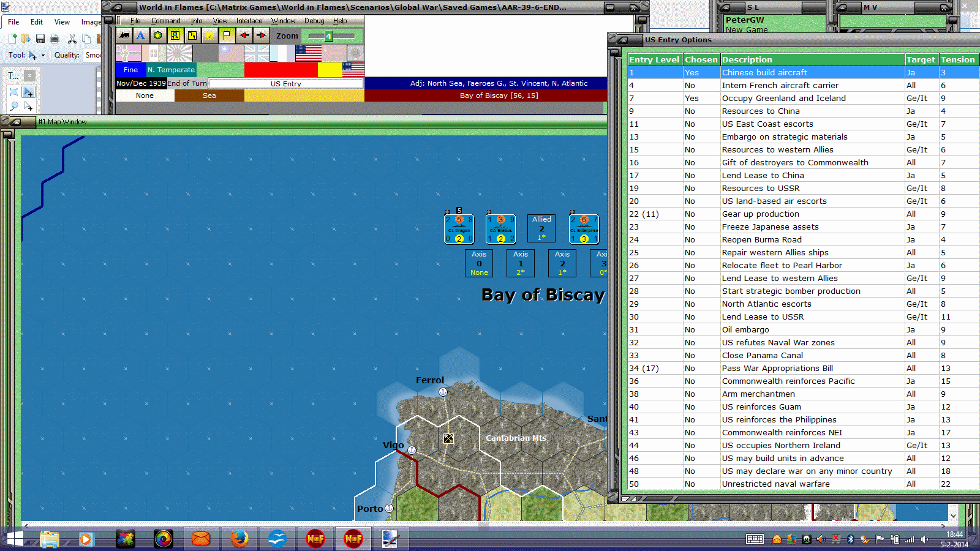The width and height of the screenshot is (980, 551).
Task: Click the white flag toolbar icon
Action: (x=227, y=36)
